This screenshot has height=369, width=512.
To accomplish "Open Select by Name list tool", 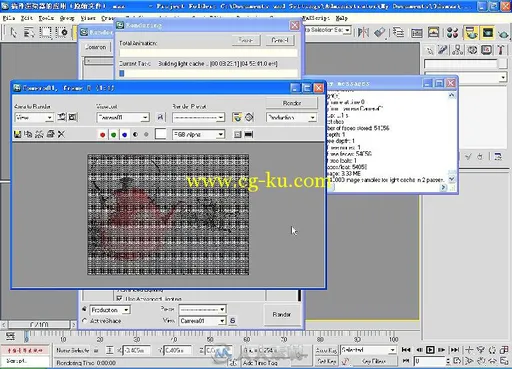I will (x=29, y=33).
